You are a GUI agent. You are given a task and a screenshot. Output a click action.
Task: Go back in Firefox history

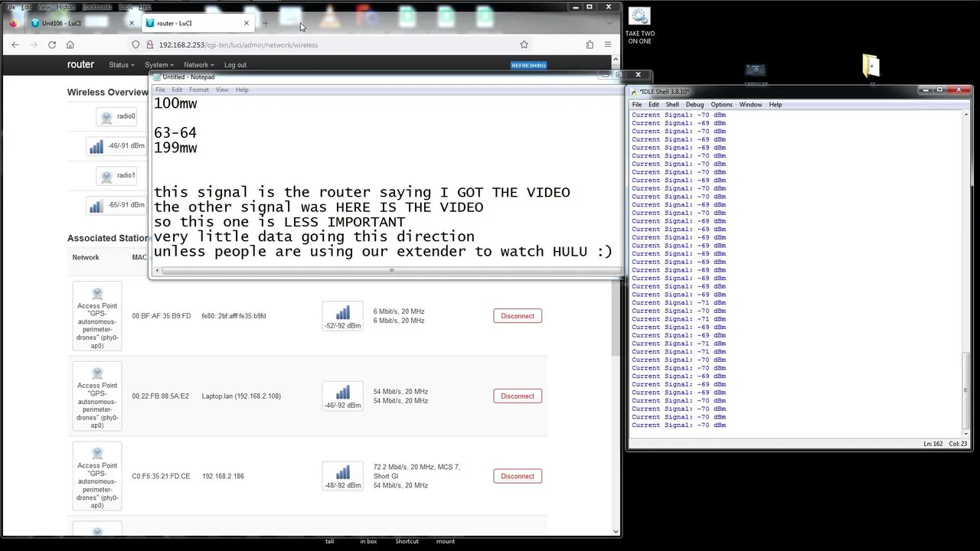pos(15,44)
